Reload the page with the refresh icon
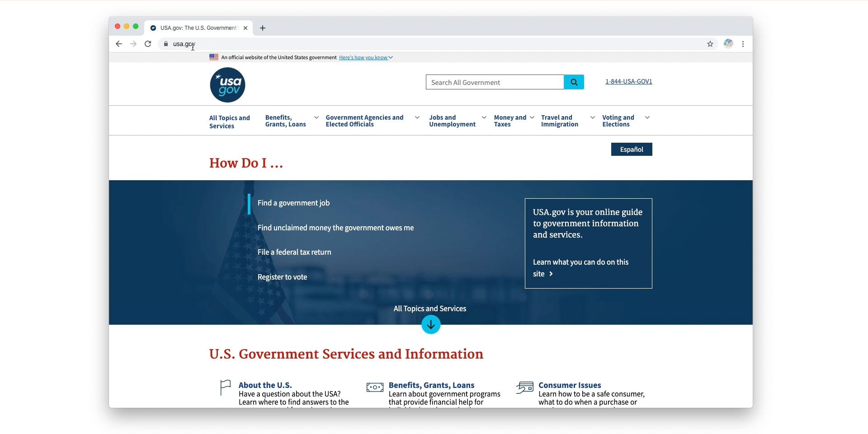 click(x=148, y=44)
